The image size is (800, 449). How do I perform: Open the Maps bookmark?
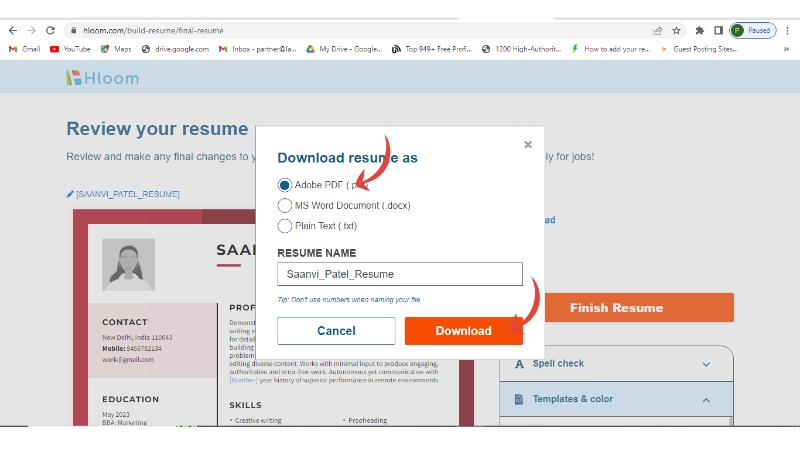click(116, 48)
